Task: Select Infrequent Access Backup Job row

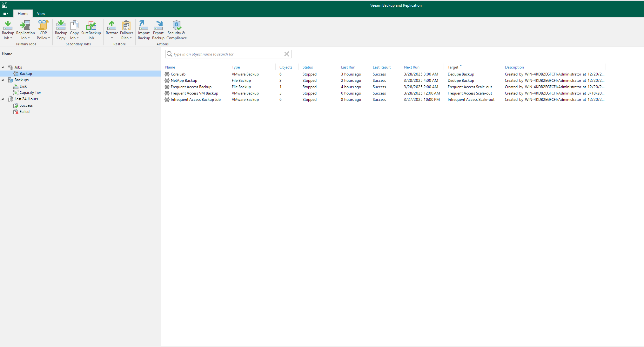Action: coord(385,100)
